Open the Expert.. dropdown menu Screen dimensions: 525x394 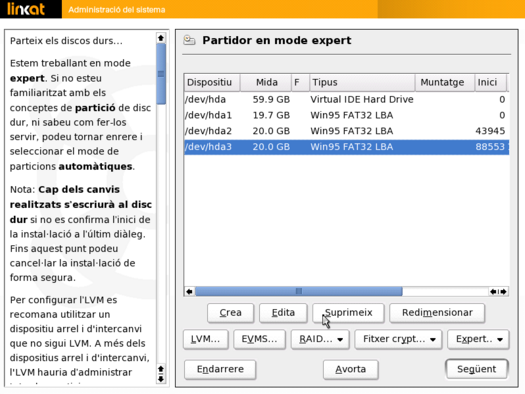(478, 339)
